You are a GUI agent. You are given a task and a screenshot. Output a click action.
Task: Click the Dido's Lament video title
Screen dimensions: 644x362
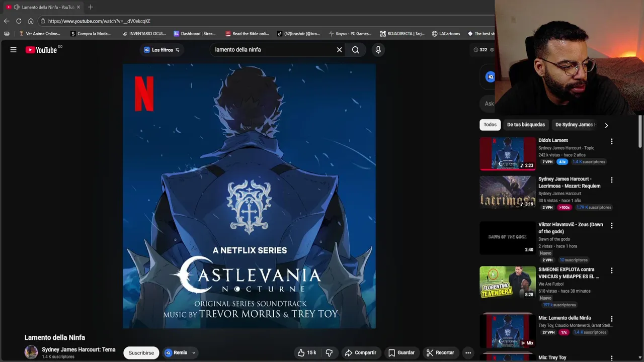click(553, 140)
